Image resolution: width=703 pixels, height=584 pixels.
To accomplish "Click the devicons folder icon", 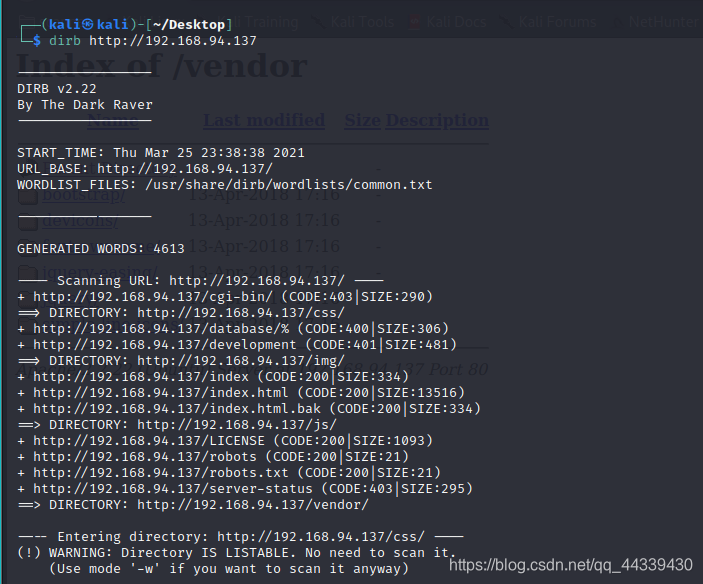I will (x=28, y=221).
